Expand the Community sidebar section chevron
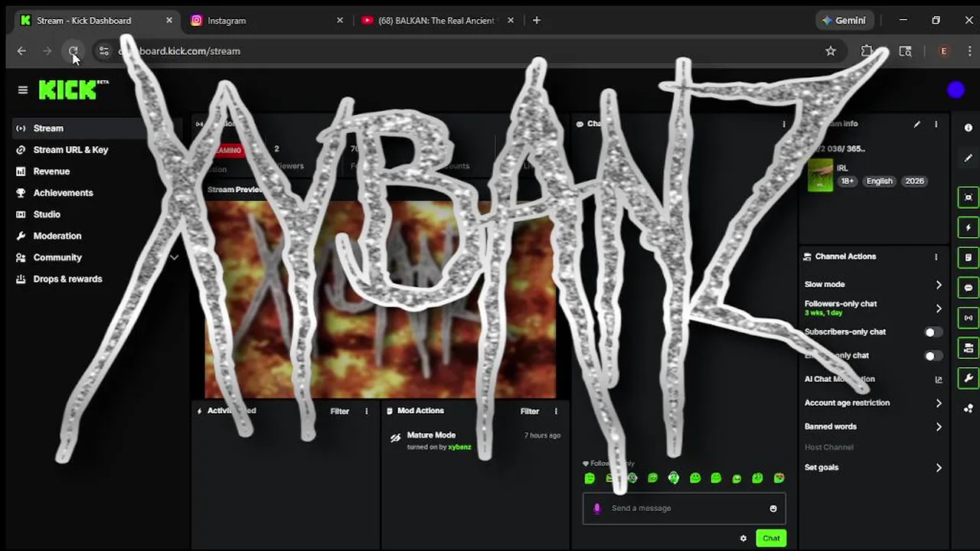This screenshot has width=980, height=551. pos(174,258)
